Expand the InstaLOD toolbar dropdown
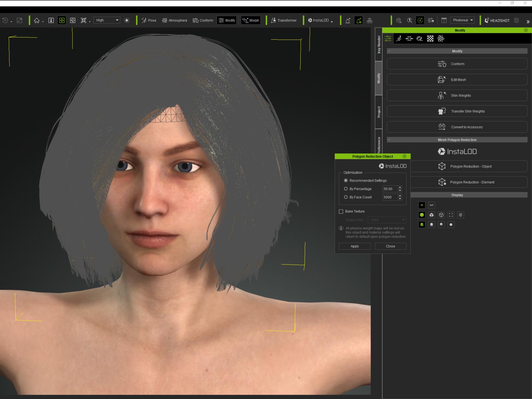 click(332, 22)
